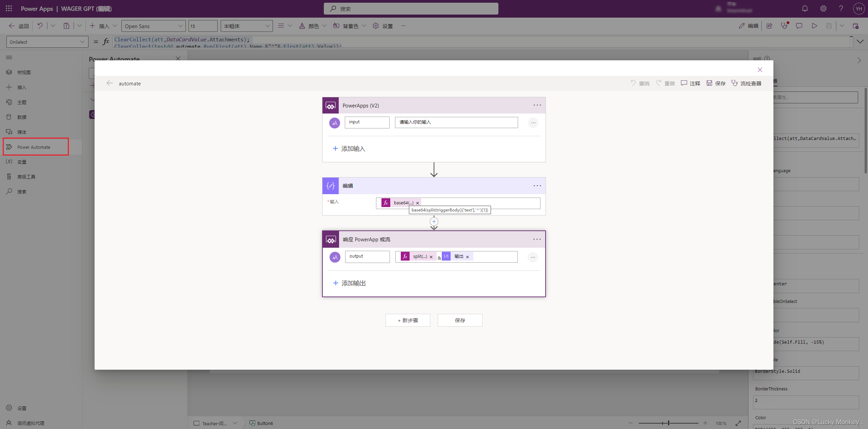Click Comments (注释) in flow editor
Image resolution: width=868 pixels, height=429 pixels.
[690, 83]
